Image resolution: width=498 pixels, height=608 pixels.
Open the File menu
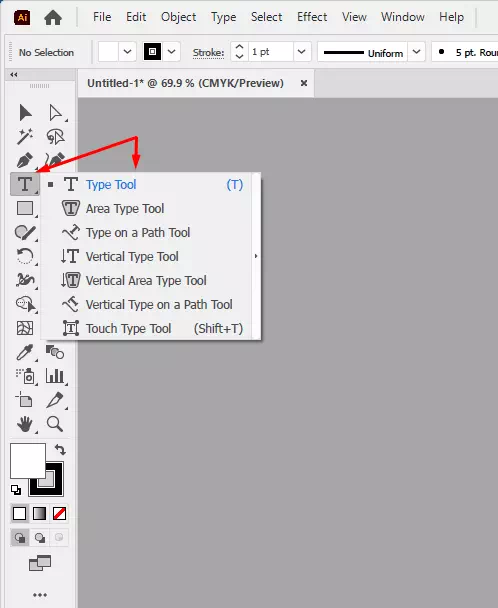tap(102, 17)
